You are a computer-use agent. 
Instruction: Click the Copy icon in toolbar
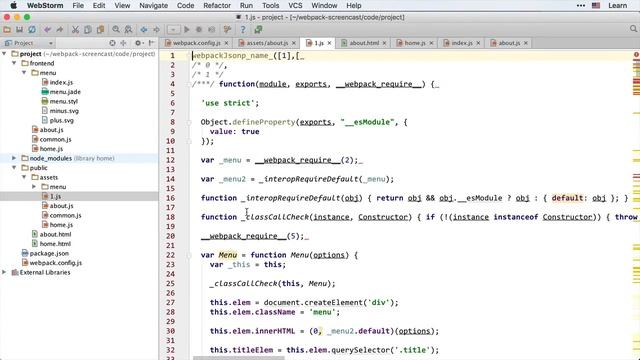pyautogui.click(x=88, y=29)
